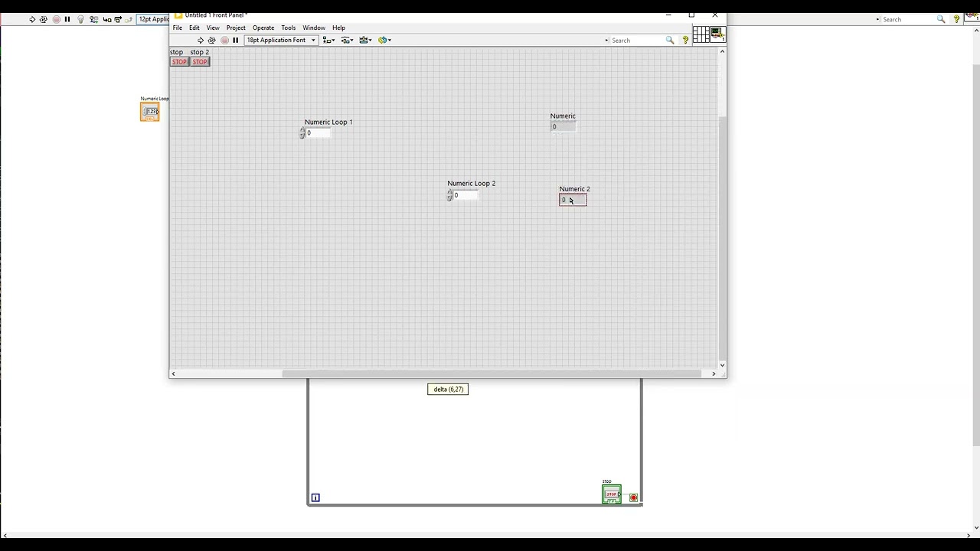Click VI icon next to connector pane
The height and width of the screenshot is (551, 980).
pos(717,34)
